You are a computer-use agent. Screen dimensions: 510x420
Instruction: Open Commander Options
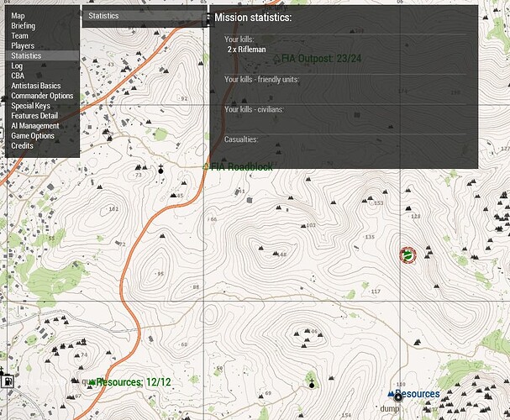click(42, 96)
